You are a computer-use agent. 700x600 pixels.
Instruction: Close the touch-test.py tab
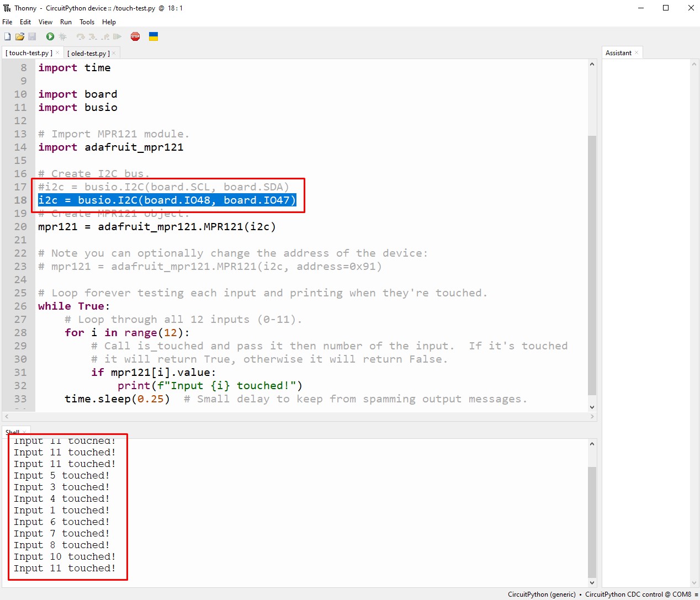(57, 53)
